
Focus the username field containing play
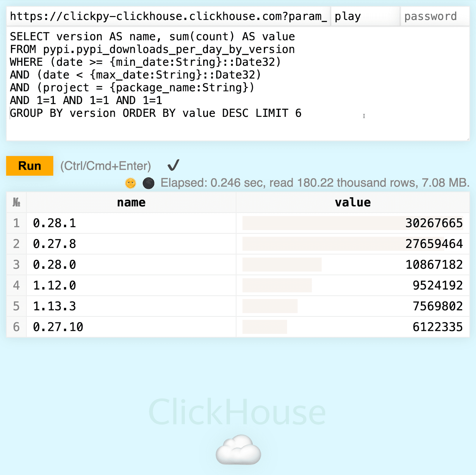coord(365,16)
